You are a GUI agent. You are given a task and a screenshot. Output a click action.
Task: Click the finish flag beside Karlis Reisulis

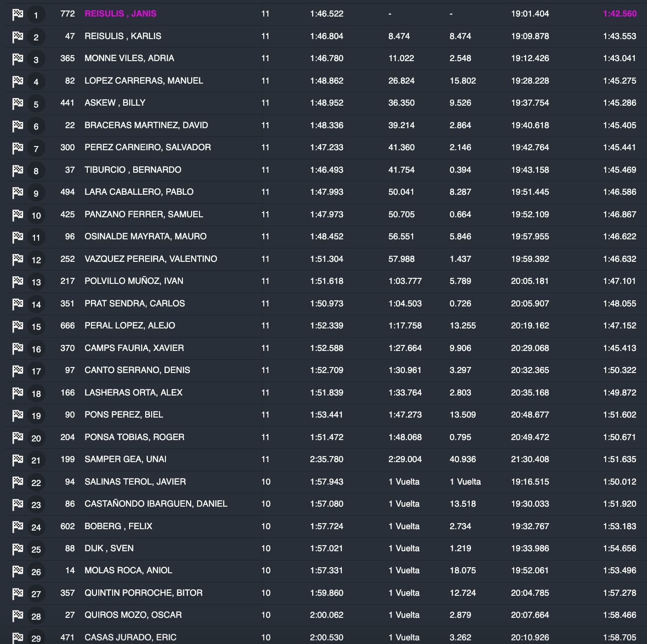click(x=17, y=37)
